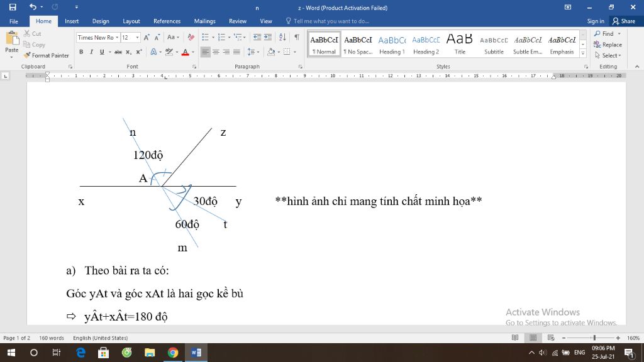Open the font size dropdown
Image resolution: width=644 pixels, height=362 pixels.
coord(137,37)
